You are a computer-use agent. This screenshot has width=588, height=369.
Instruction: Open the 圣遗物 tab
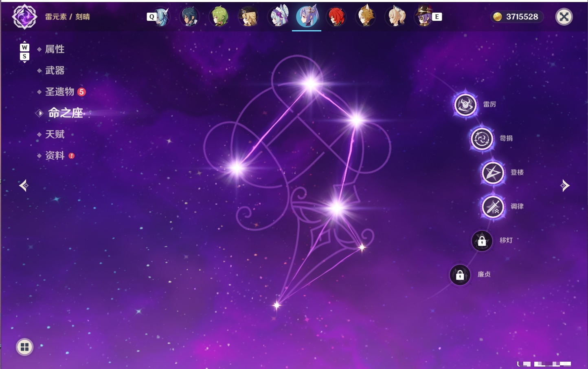coord(60,92)
